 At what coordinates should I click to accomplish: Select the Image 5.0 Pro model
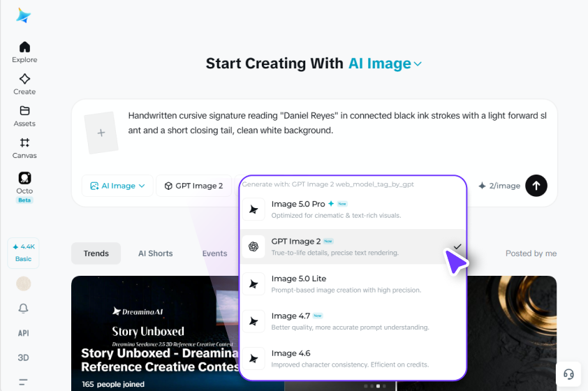coord(353,209)
